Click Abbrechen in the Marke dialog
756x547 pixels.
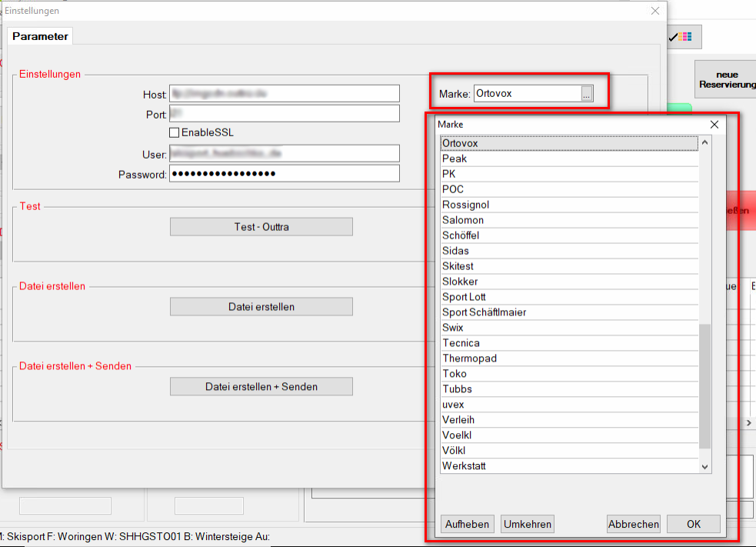[x=634, y=524]
